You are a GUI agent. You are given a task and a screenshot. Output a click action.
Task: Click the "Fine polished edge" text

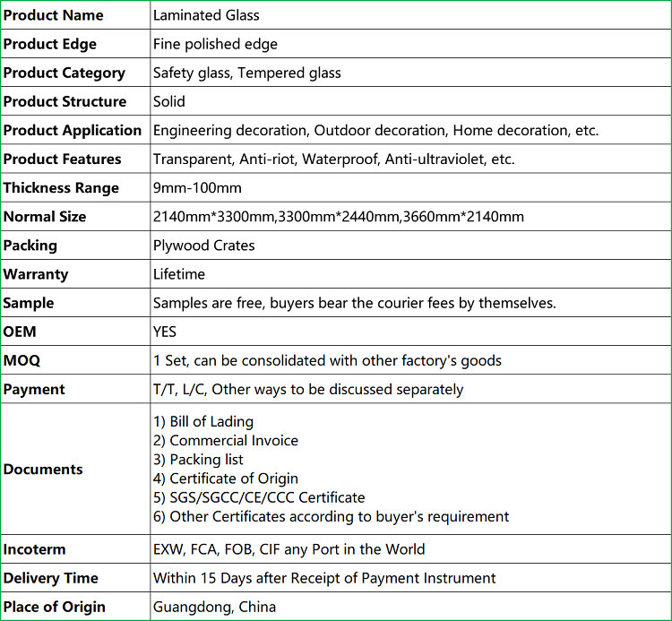[215, 44]
